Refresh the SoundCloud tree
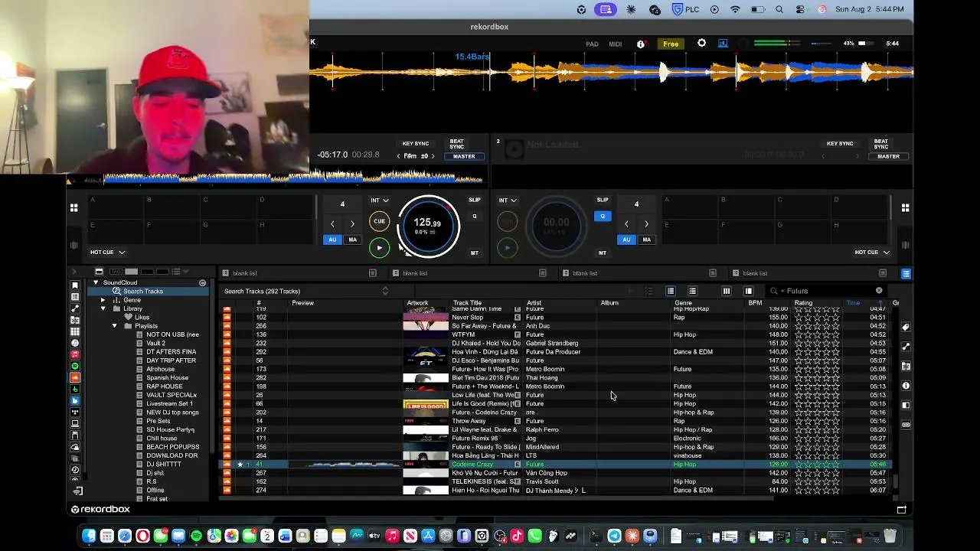The image size is (980, 551). click(x=202, y=282)
